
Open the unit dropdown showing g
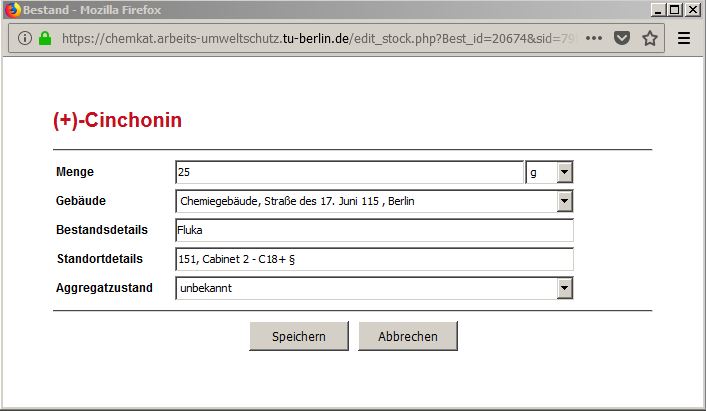(549, 172)
